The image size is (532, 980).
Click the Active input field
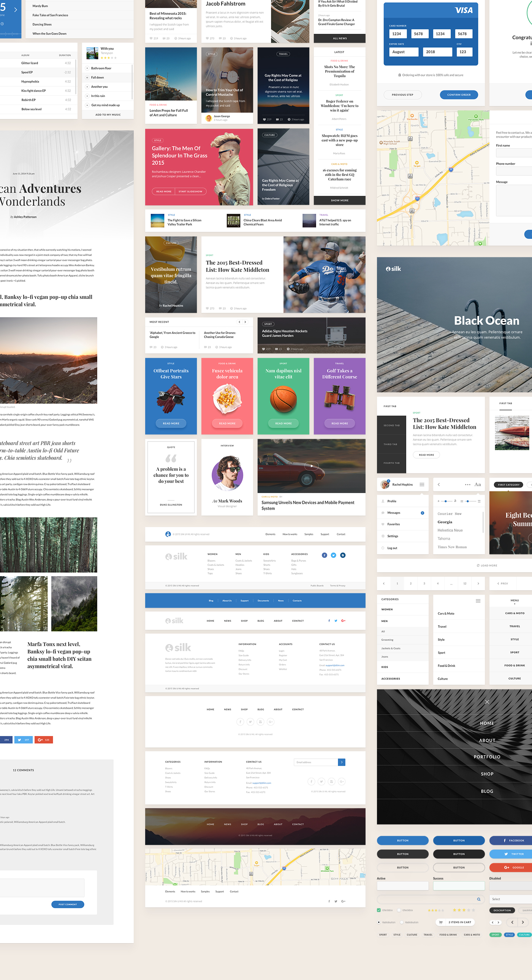(x=403, y=886)
